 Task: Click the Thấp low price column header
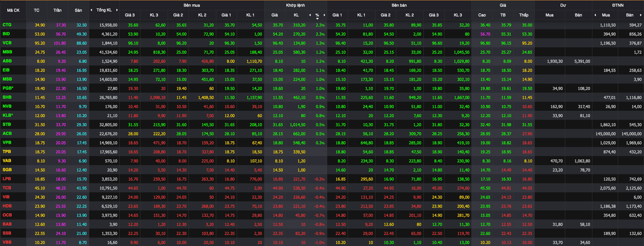point(524,15)
